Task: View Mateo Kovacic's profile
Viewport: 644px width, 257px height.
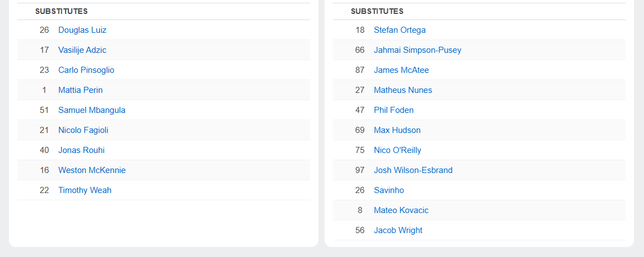Action: (401, 210)
